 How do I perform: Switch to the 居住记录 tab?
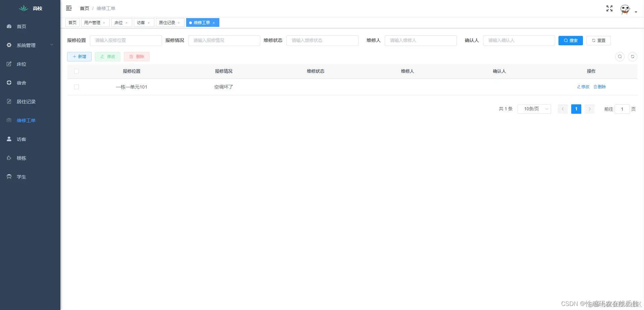click(168, 22)
